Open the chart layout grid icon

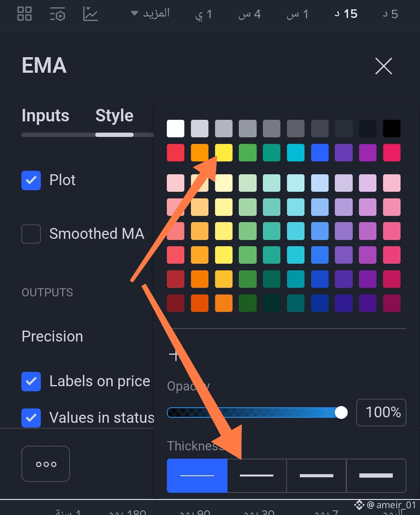pos(24,14)
